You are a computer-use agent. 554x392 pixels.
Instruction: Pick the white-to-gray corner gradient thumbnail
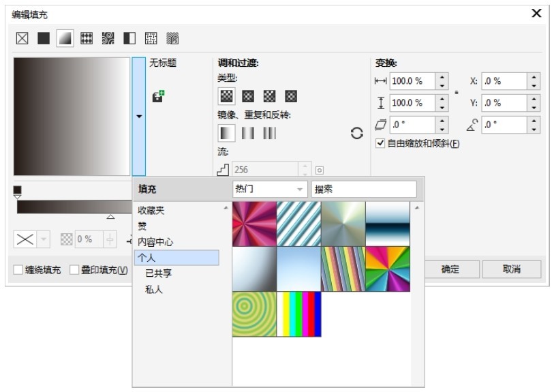click(x=254, y=269)
